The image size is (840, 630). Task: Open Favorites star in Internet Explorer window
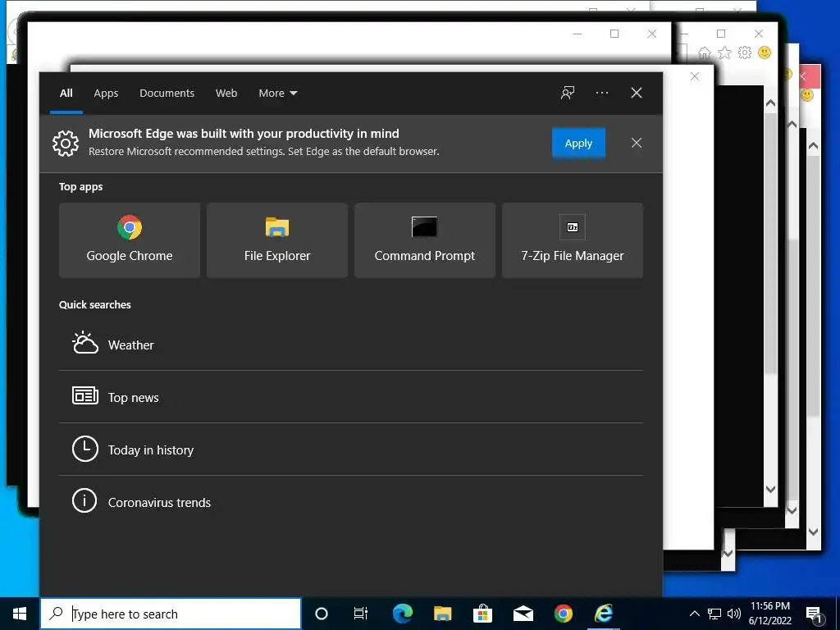click(x=725, y=52)
